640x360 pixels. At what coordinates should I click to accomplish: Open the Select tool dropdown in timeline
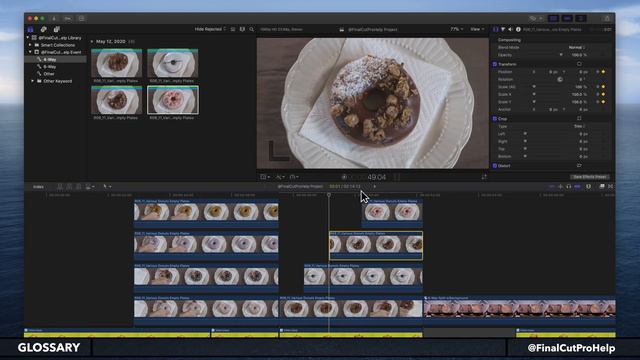point(107,187)
